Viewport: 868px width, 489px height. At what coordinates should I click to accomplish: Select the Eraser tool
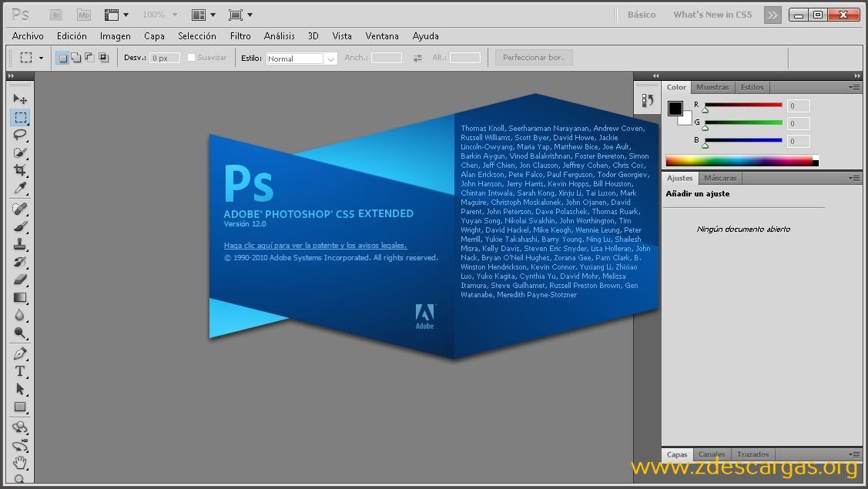(20, 280)
